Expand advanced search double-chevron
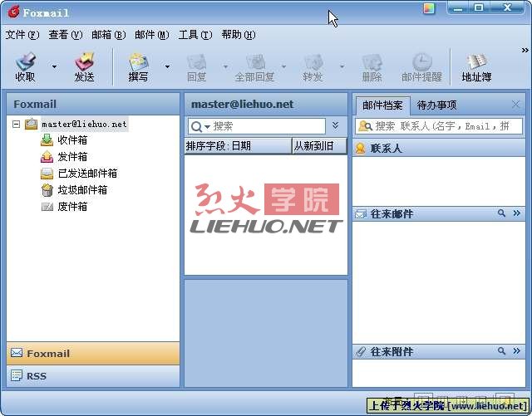This screenshot has width=532, height=416. (x=336, y=125)
